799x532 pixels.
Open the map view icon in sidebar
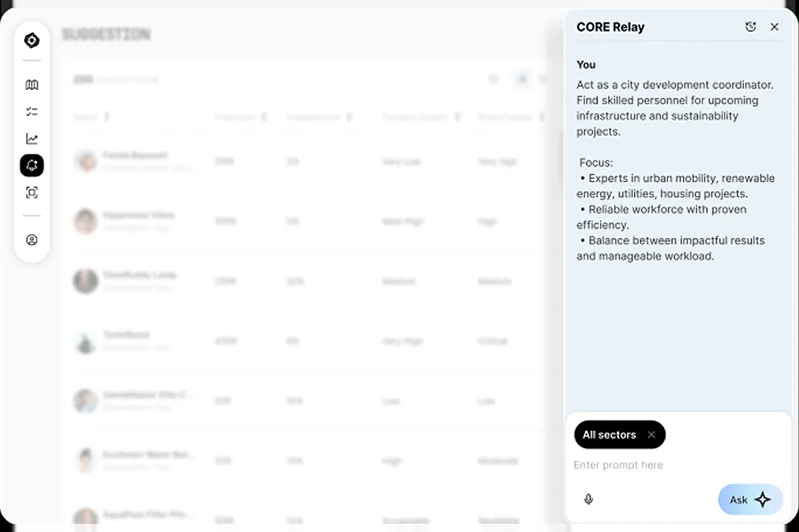pos(31,84)
